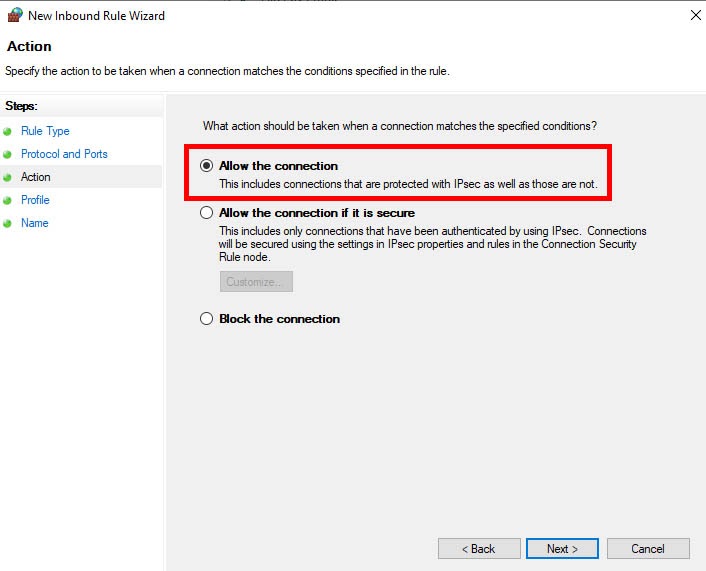
Task: Click the Customize button
Action: tap(256, 282)
